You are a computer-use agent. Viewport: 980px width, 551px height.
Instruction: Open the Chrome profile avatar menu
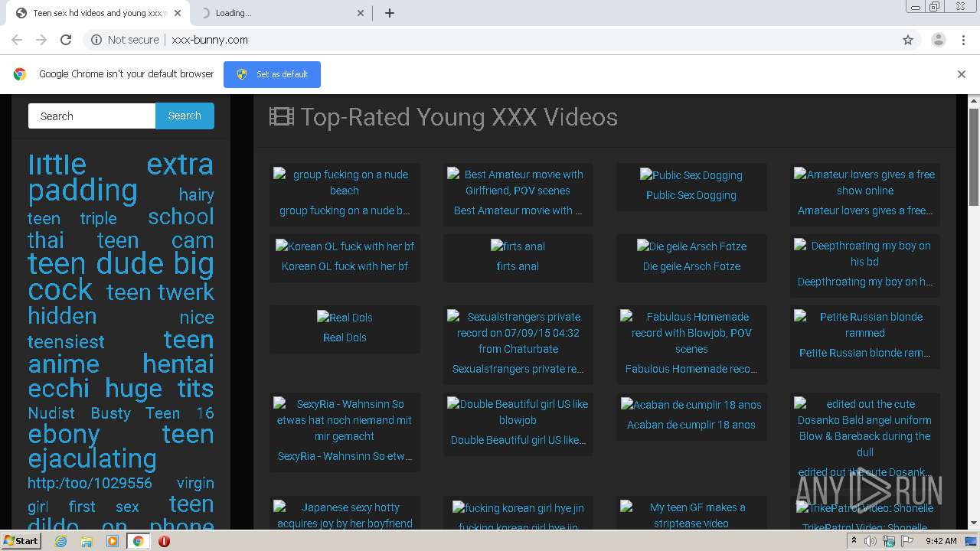939,40
